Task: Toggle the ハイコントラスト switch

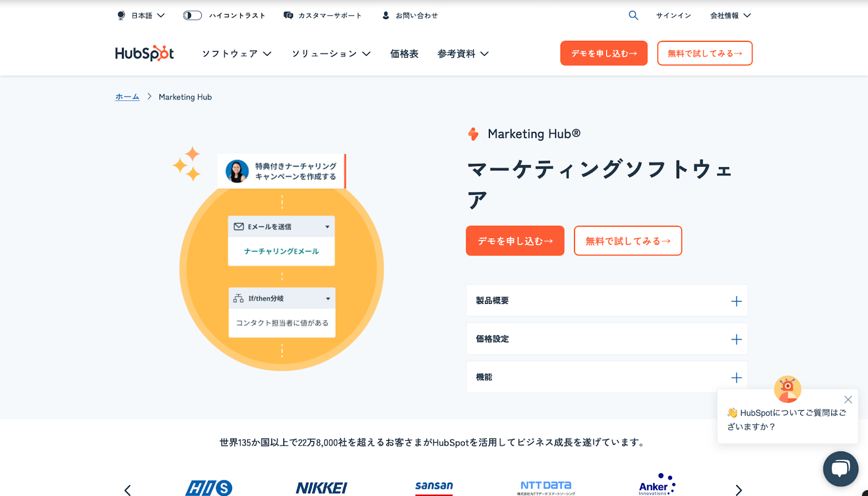Action: [193, 15]
